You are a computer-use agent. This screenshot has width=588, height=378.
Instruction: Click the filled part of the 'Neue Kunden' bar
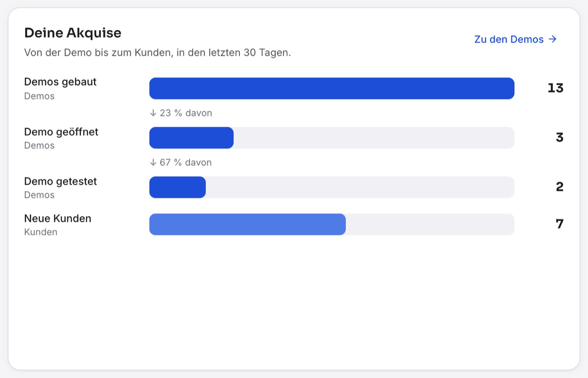click(247, 224)
